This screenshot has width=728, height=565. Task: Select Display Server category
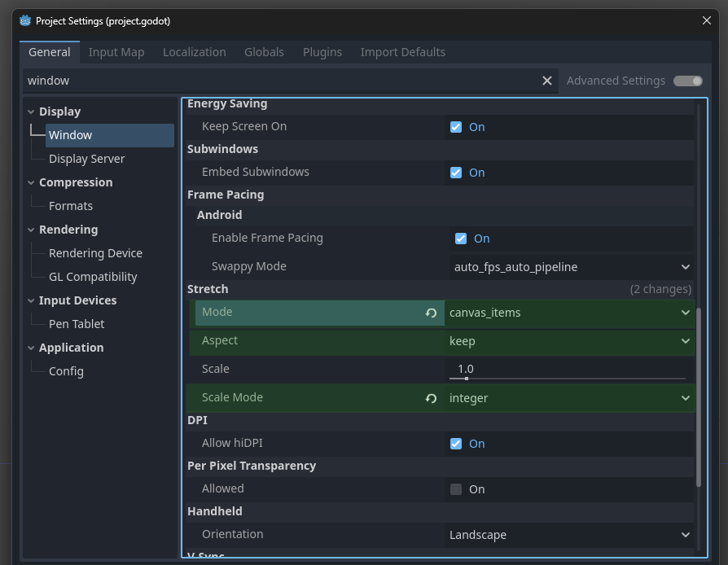point(87,159)
